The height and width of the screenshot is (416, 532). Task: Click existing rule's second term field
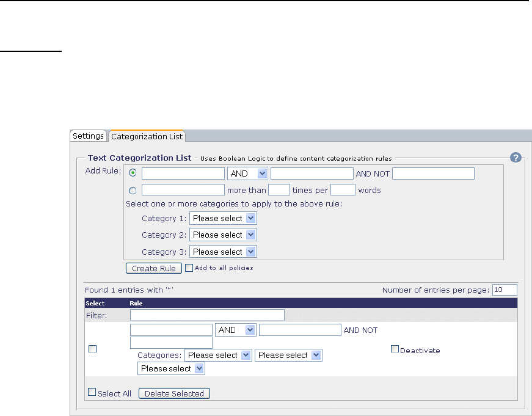pyautogui.click(x=300, y=330)
